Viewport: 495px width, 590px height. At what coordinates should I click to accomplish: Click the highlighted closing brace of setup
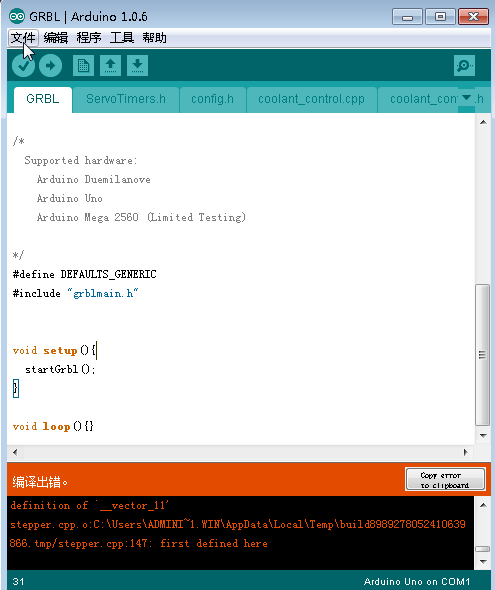pyautogui.click(x=15, y=388)
